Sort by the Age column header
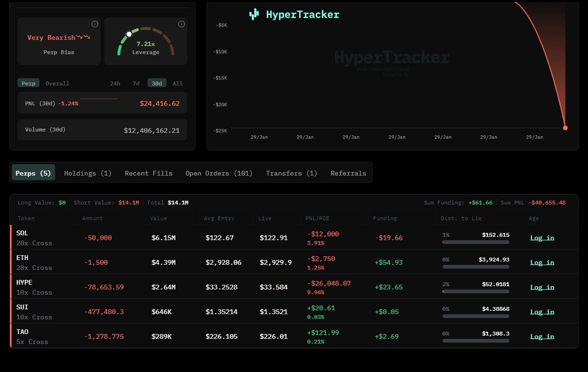588x372 pixels. (x=534, y=218)
